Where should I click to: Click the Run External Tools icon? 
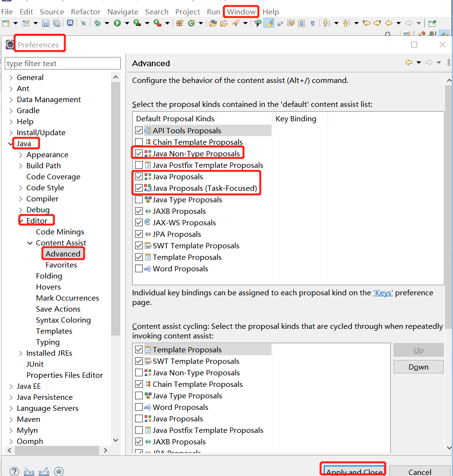[x=157, y=23]
